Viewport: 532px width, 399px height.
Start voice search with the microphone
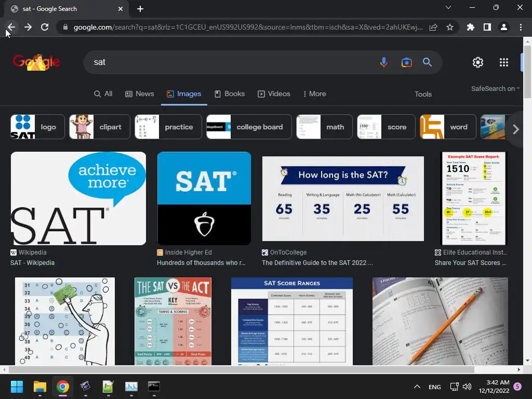coord(384,62)
